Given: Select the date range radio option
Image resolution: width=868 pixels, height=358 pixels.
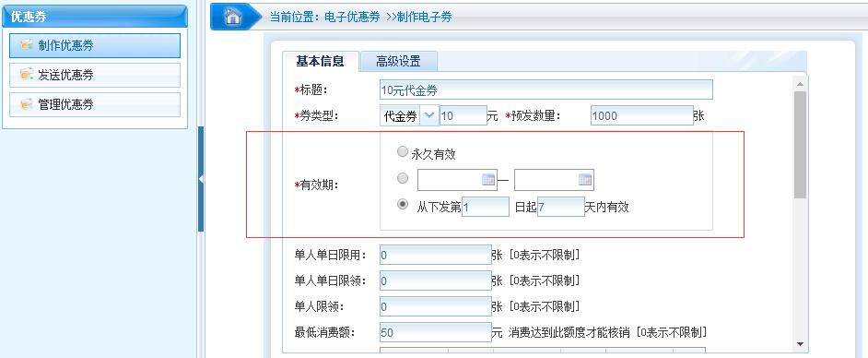Looking at the screenshot, I should [403, 178].
